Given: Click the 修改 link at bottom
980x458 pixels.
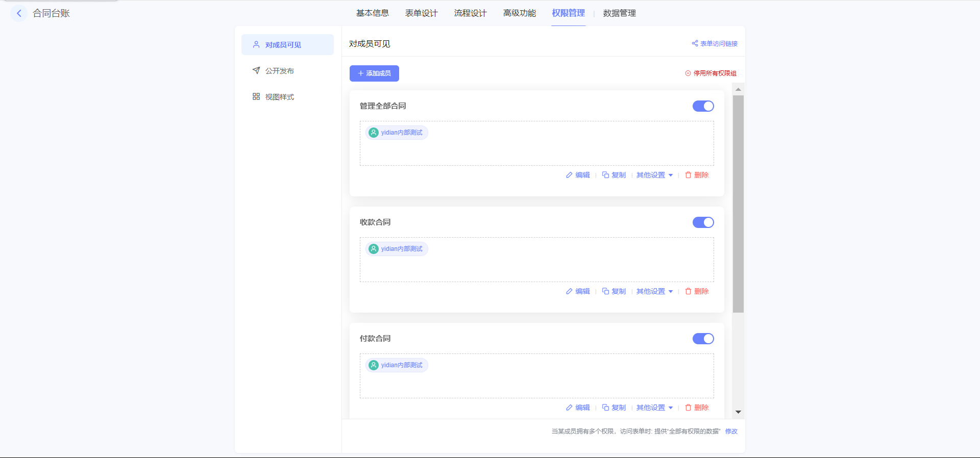Looking at the screenshot, I should pos(731,431).
